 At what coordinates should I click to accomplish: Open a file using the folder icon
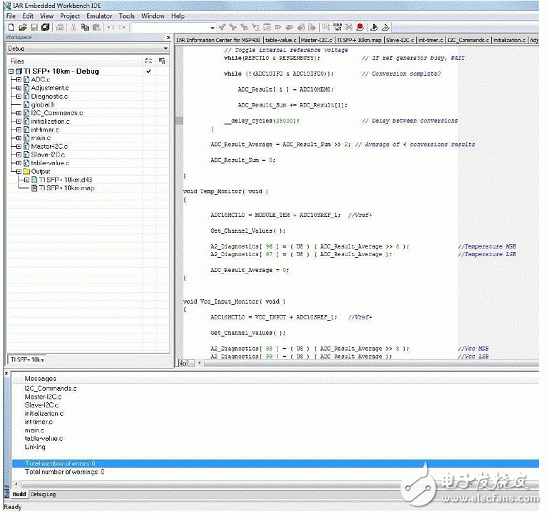pos(23,27)
